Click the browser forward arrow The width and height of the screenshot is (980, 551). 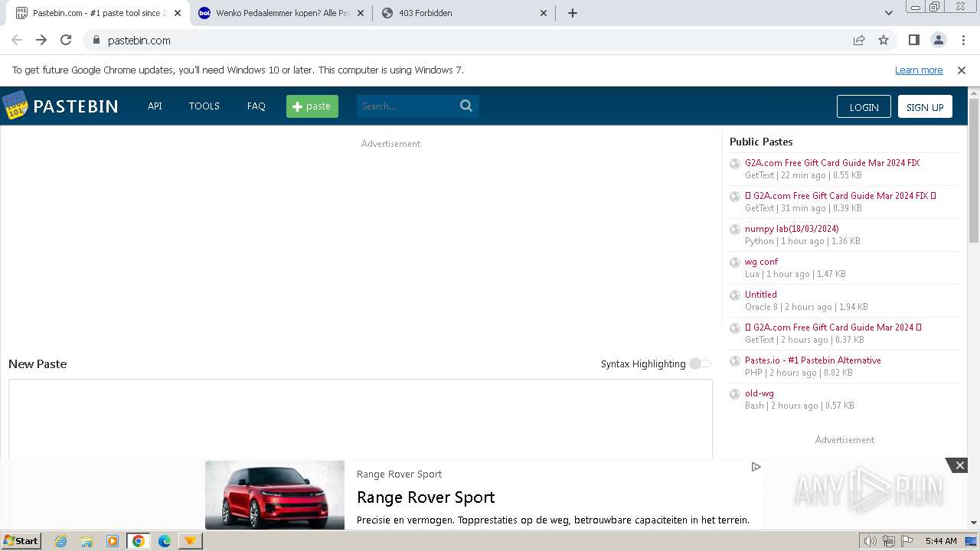[x=41, y=40]
